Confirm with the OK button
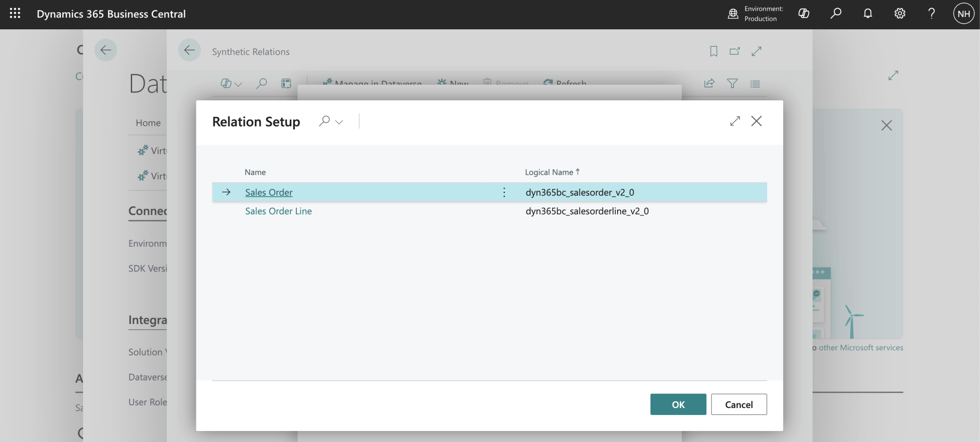The image size is (980, 442). point(678,404)
